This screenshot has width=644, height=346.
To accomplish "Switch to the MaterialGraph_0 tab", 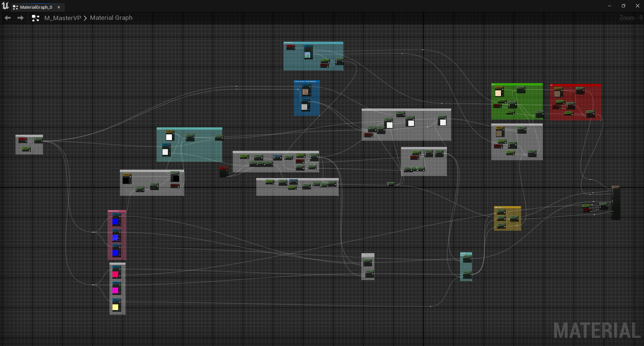I will (36, 7).
